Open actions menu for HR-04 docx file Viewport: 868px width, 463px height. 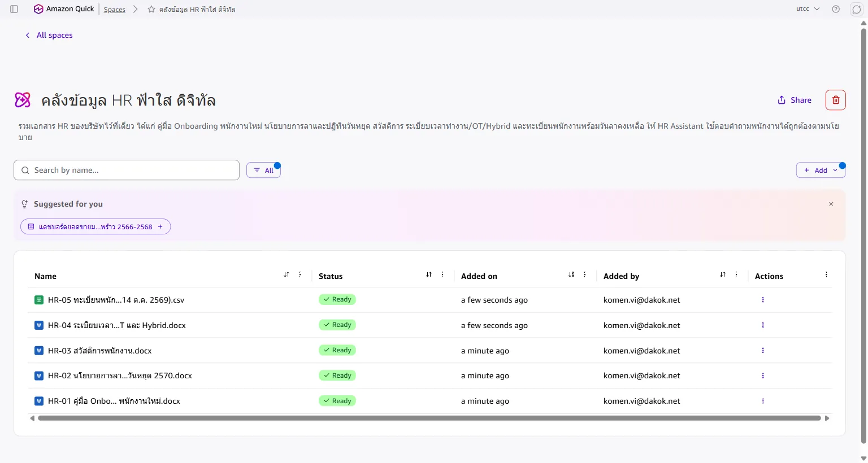click(x=763, y=325)
